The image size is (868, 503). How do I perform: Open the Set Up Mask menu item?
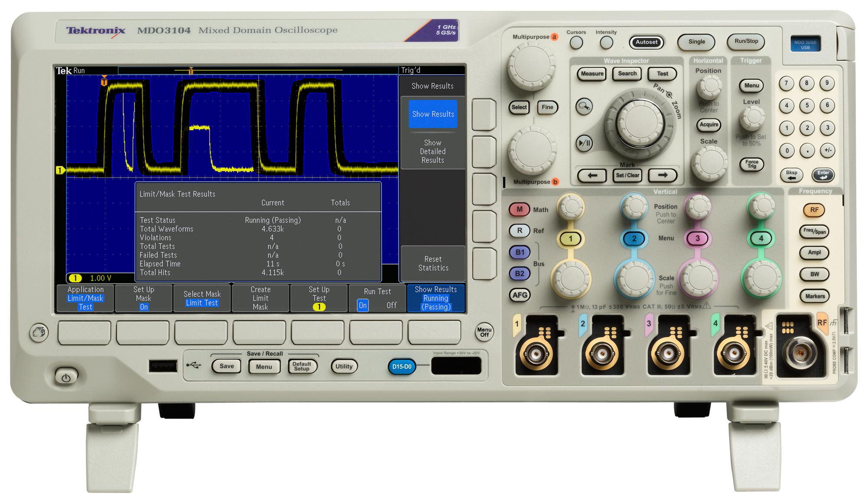pyautogui.click(x=144, y=298)
